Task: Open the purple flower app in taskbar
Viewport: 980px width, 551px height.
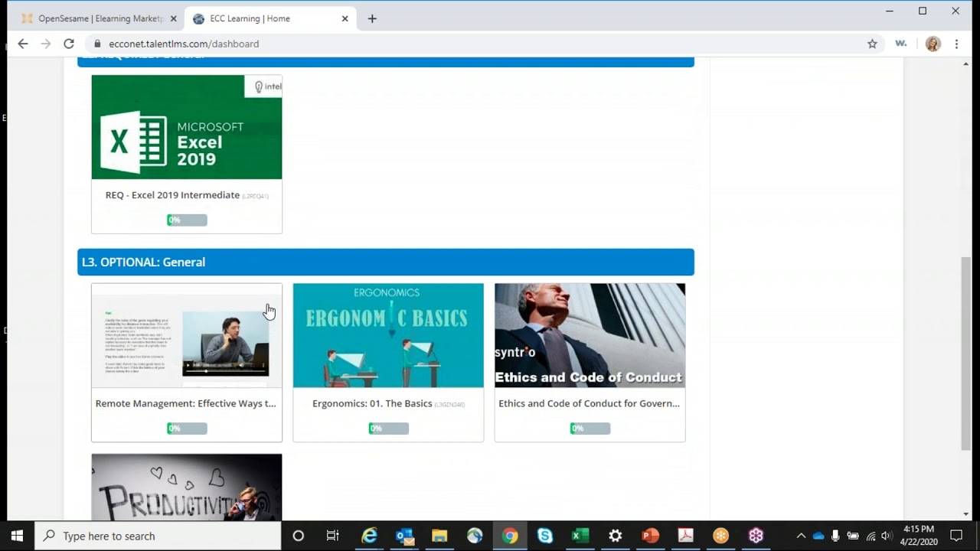Action: tap(756, 536)
